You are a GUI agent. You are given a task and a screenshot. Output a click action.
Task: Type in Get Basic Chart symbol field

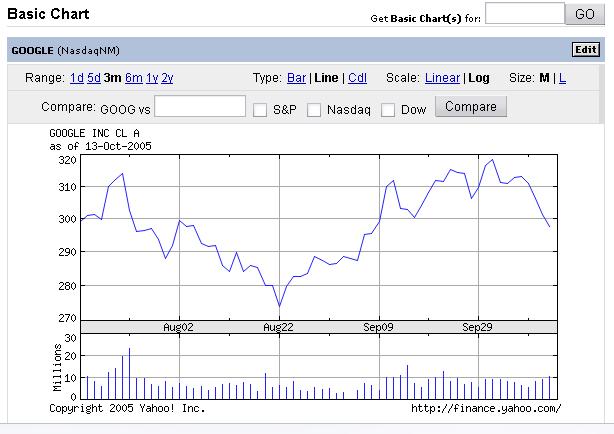point(524,14)
